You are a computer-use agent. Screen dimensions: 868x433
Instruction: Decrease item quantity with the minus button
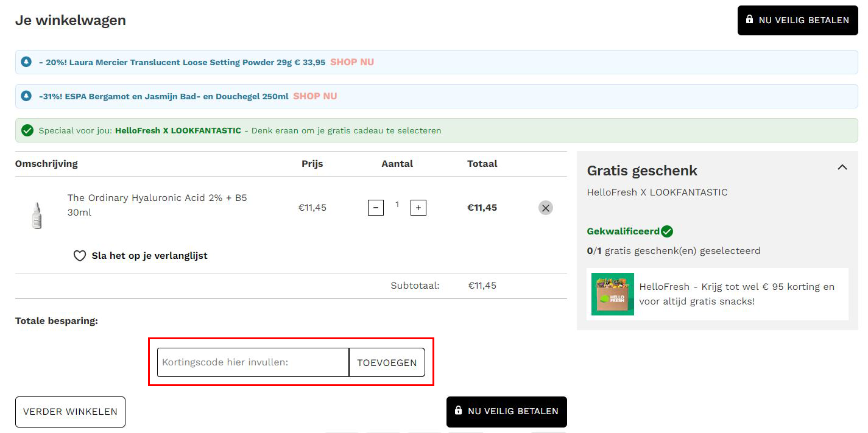click(375, 208)
